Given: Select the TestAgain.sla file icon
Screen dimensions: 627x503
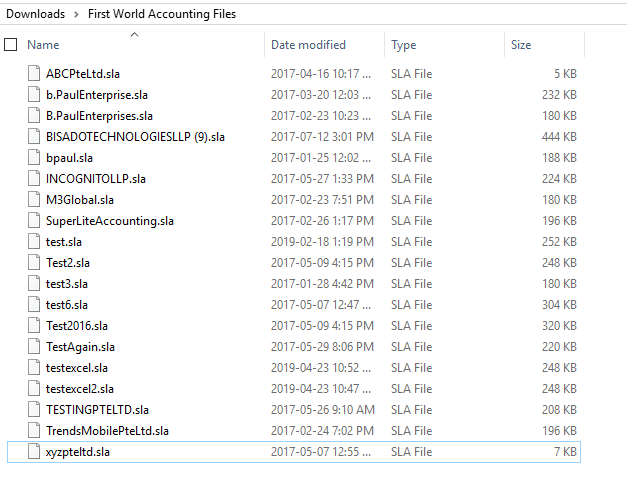Looking at the screenshot, I should coord(34,347).
